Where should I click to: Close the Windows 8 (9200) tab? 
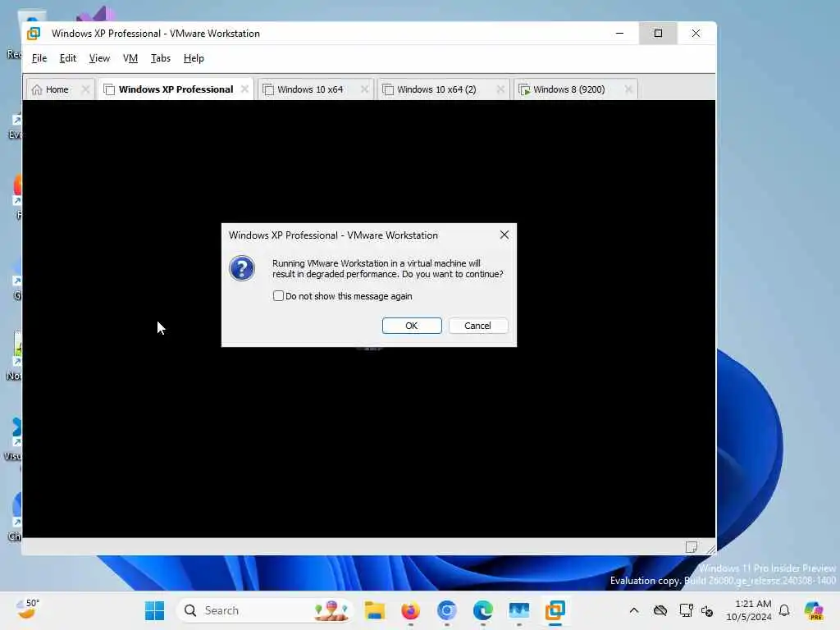628,89
